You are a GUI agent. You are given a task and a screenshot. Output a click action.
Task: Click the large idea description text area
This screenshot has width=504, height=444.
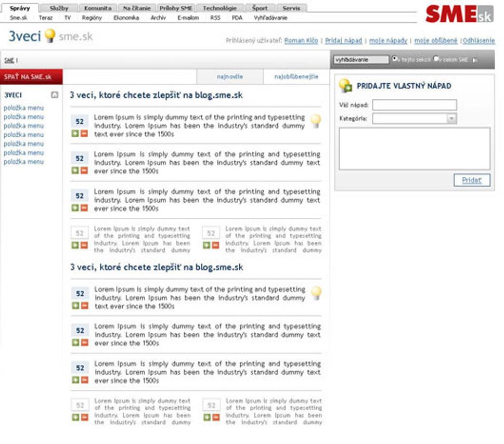pyautogui.click(x=415, y=148)
